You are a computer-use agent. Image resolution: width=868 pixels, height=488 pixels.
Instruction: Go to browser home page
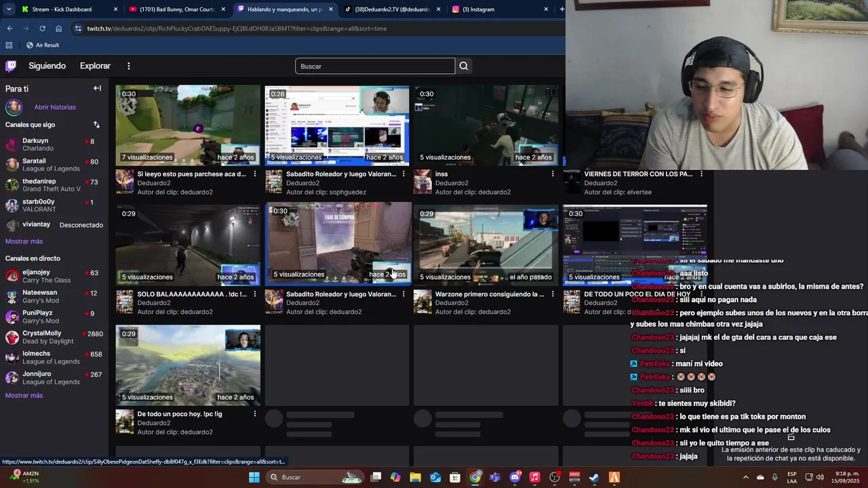click(x=58, y=28)
